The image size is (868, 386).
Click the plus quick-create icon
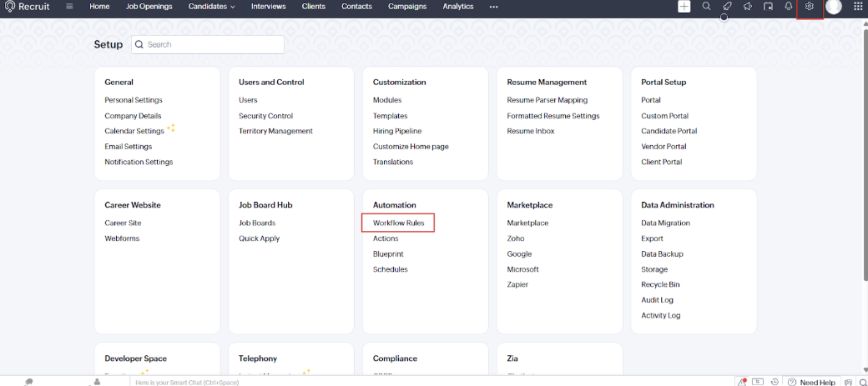[684, 7]
